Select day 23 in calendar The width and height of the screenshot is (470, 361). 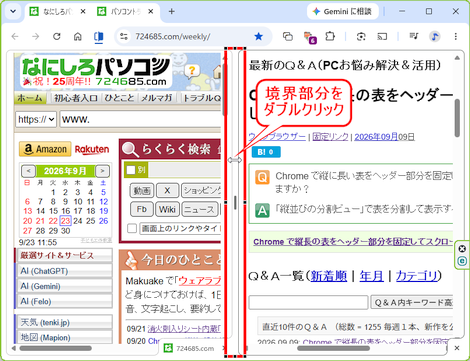[x=65, y=221]
